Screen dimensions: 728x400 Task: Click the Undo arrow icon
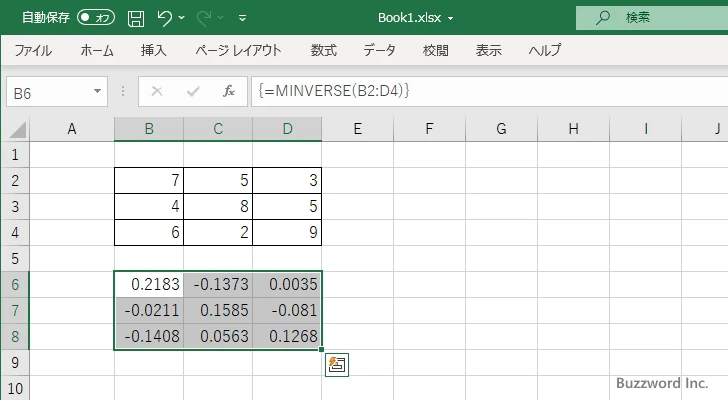pos(164,18)
